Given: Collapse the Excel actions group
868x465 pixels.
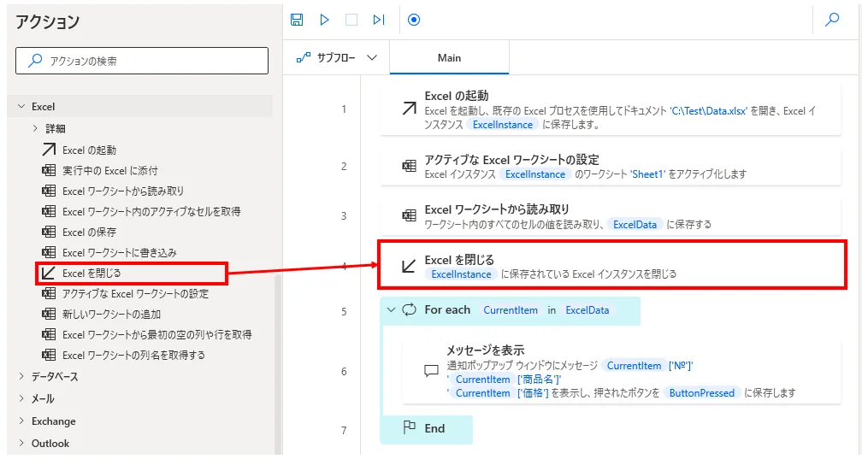Looking at the screenshot, I should [21, 107].
